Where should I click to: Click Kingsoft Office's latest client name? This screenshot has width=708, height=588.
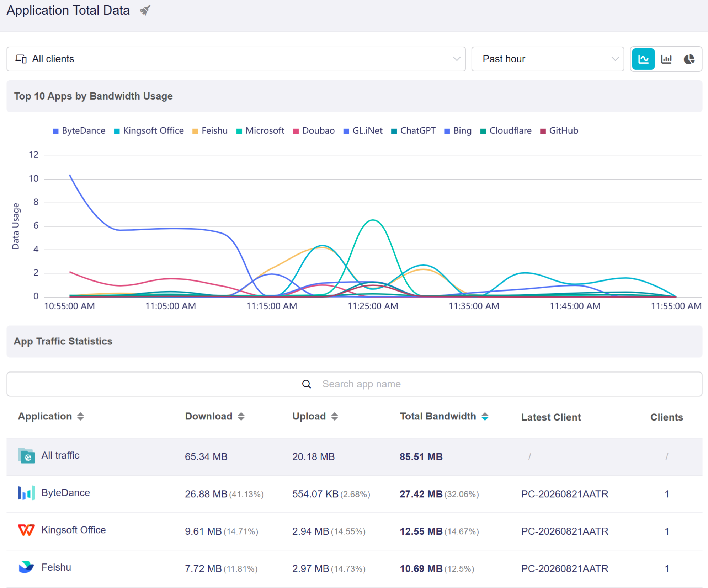point(565,531)
